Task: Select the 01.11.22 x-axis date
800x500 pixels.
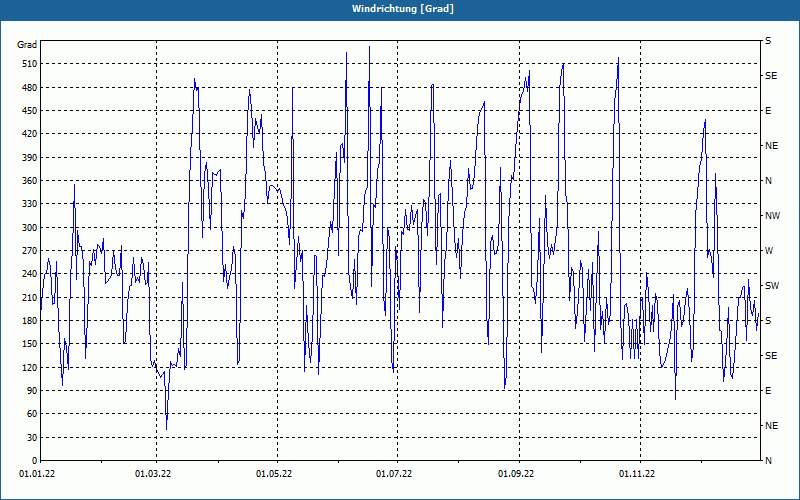Action: pyautogui.click(x=637, y=474)
